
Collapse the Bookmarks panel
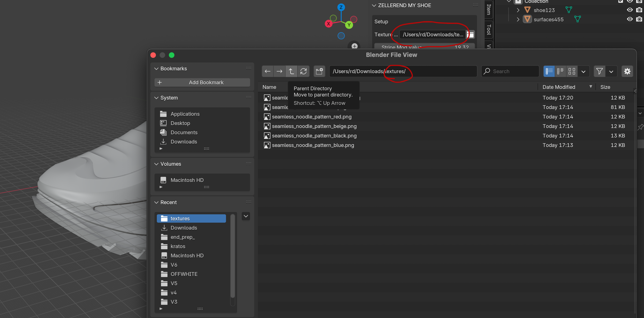[157, 69]
